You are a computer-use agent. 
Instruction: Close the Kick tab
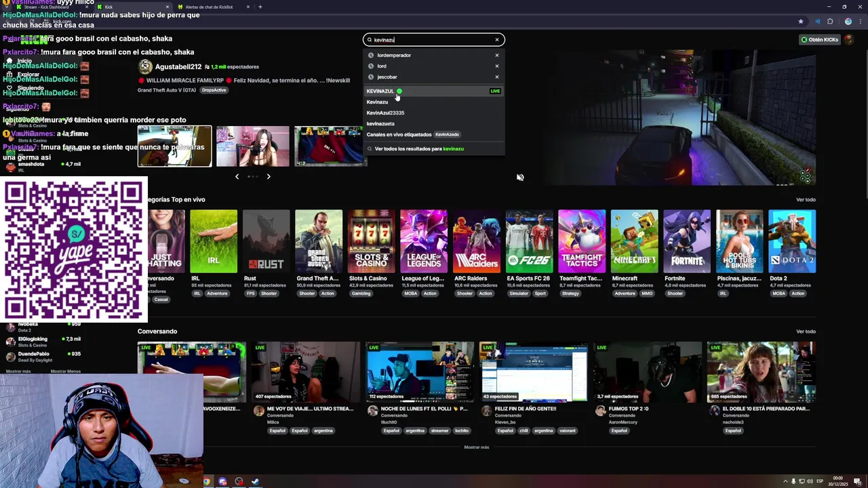tap(168, 7)
